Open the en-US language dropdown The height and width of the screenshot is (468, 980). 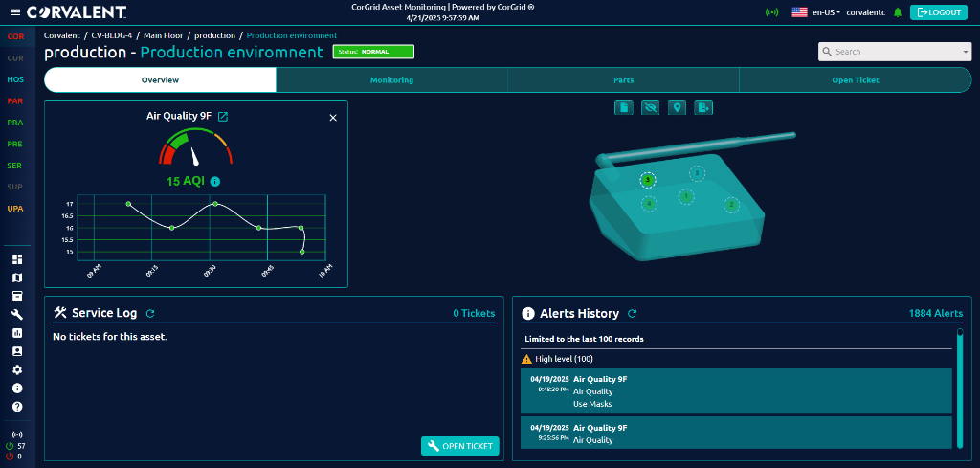tap(815, 12)
